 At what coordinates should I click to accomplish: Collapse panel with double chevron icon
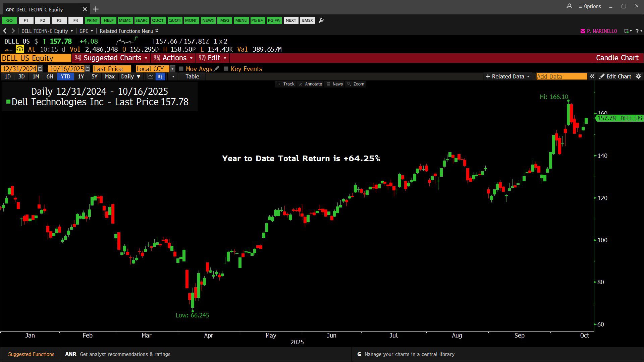click(x=592, y=76)
